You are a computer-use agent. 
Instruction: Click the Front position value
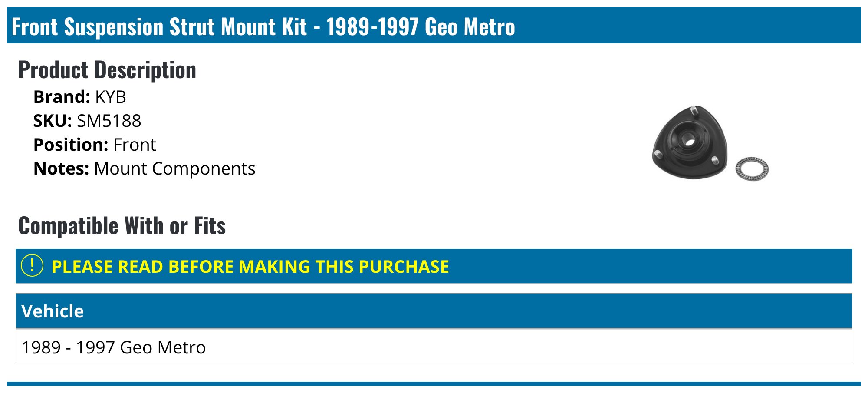click(135, 145)
